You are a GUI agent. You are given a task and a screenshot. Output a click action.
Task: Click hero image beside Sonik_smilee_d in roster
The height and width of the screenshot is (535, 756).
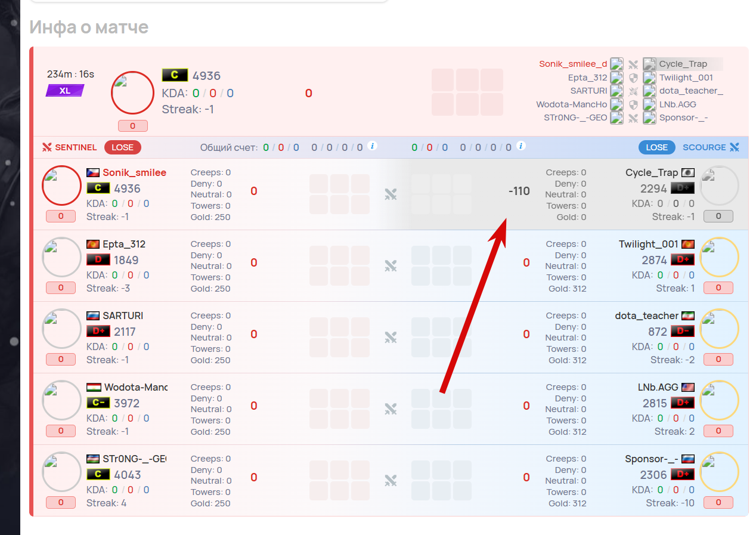pos(616,64)
